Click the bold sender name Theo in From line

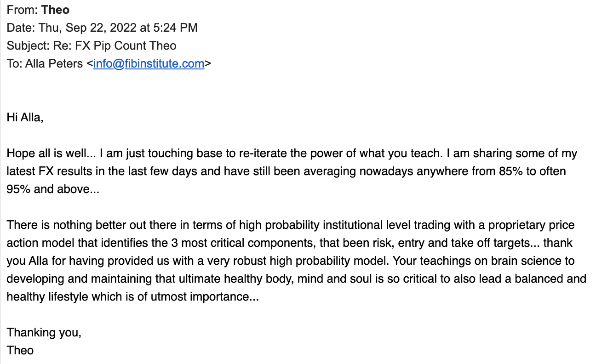pos(55,10)
